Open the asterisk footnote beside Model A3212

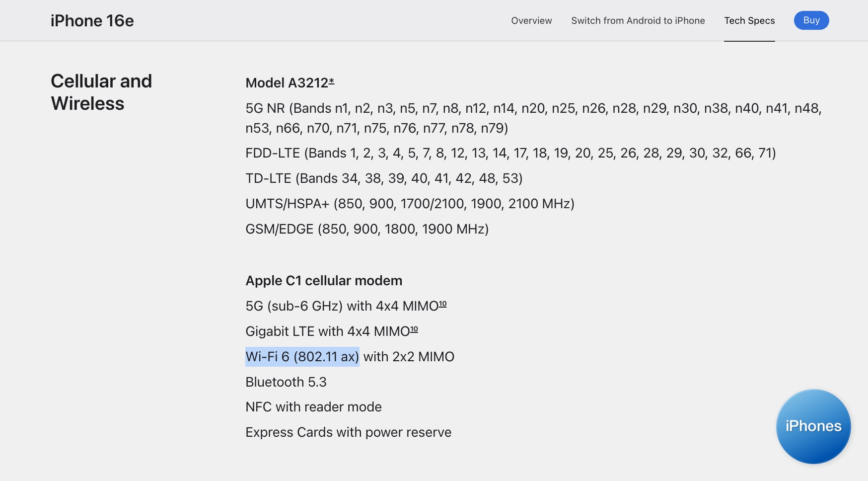(332, 81)
